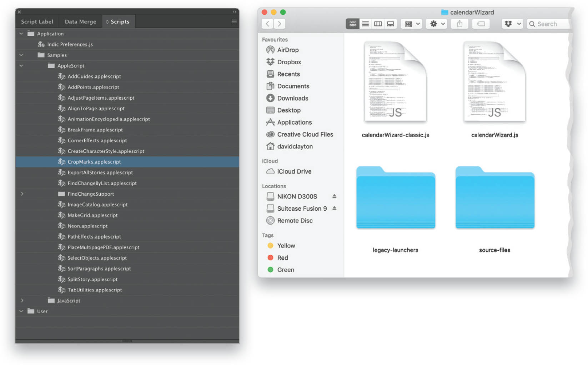The image size is (588, 365).
Task: Expand the JavaScript folder
Action: [22, 300]
